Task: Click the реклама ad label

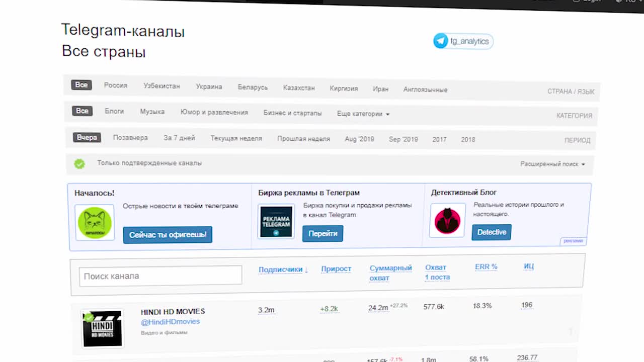Action: click(x=573, y=241)
